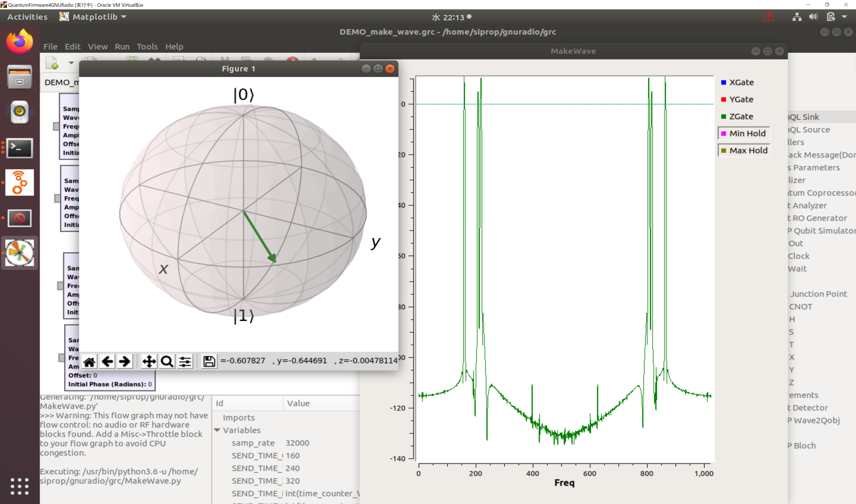Click Activities in the top bar
The image size is (856, 504).
[27, 17]
